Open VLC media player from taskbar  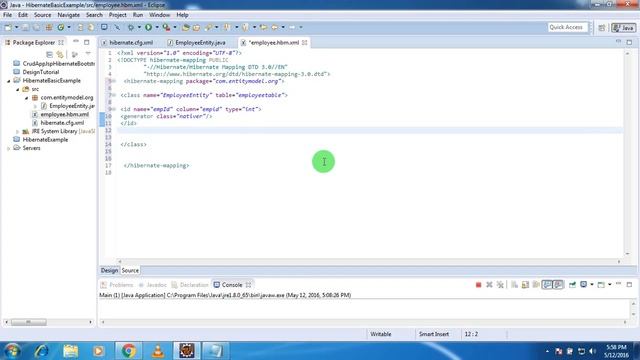[x=158, y=351]
